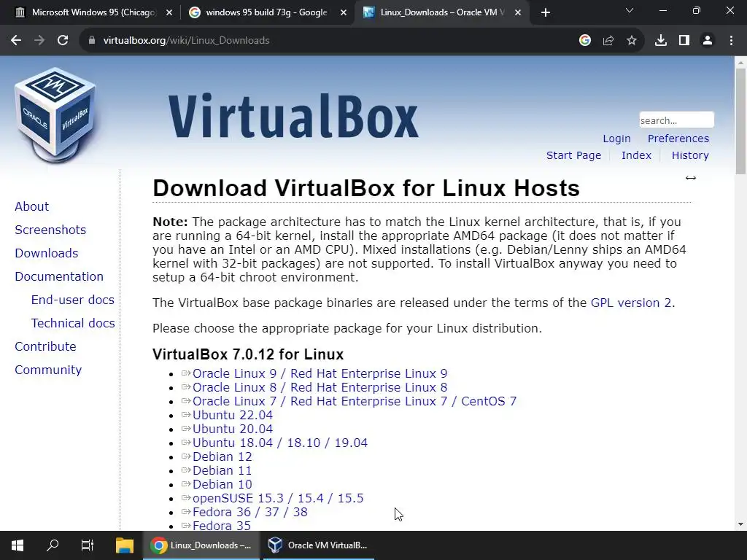Open the GPL version 2 link
747x560 pixels.
631,303
